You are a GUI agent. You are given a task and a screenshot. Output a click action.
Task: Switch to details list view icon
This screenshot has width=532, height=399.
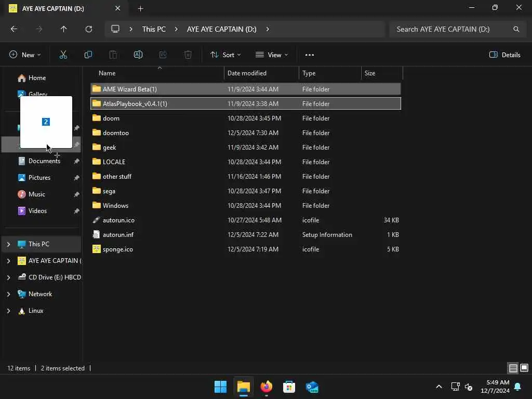tap(513, 368)
